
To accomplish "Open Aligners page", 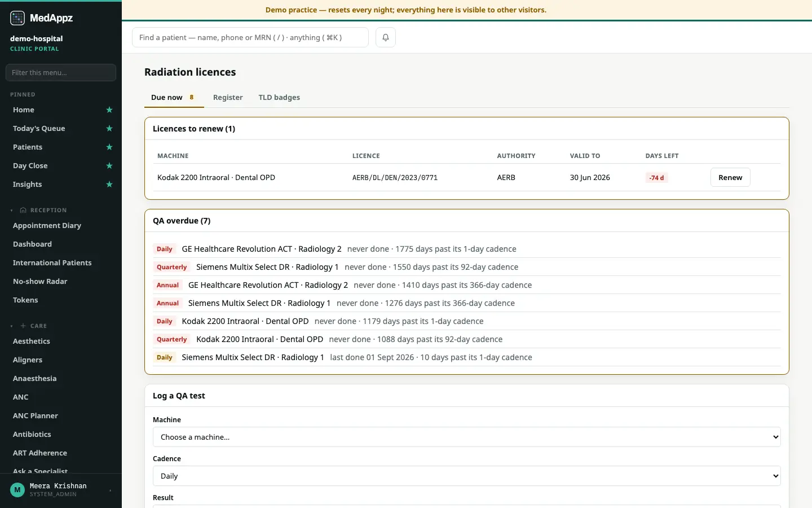I will click(x=28, y=360).
